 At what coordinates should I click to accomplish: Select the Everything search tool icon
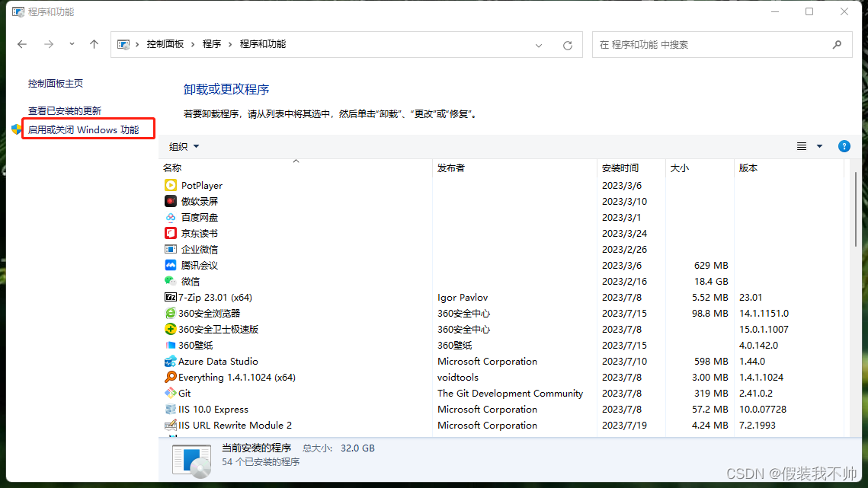point(169,377)
